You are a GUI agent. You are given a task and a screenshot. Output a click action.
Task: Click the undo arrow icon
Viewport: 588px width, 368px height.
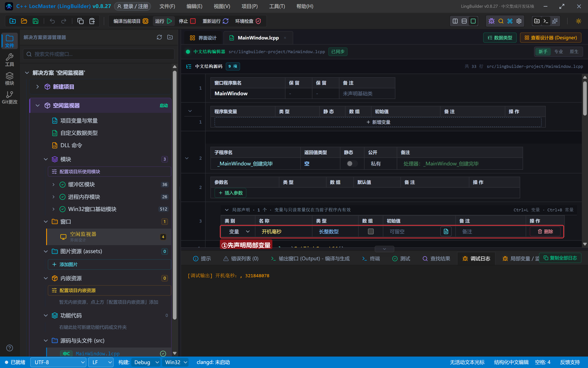click(x=52, y=21)
